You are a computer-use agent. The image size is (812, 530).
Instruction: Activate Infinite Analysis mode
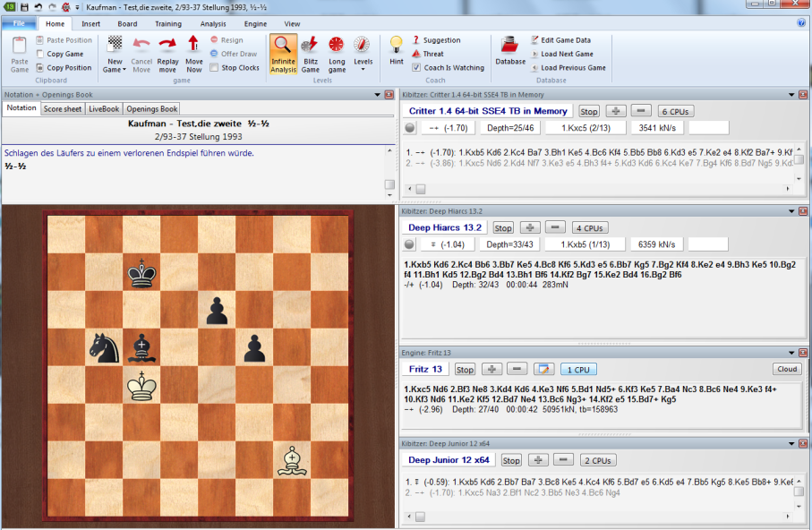(284, 53)
